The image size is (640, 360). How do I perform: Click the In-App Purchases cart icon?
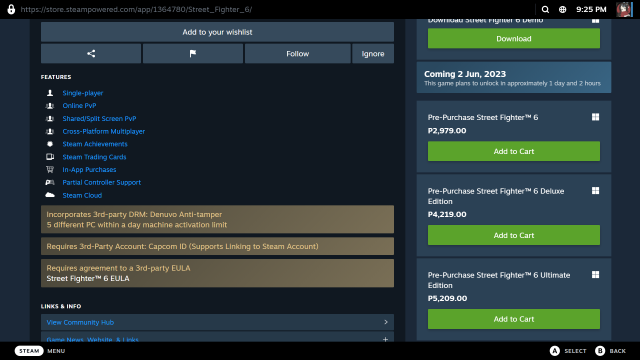point(50,169)
